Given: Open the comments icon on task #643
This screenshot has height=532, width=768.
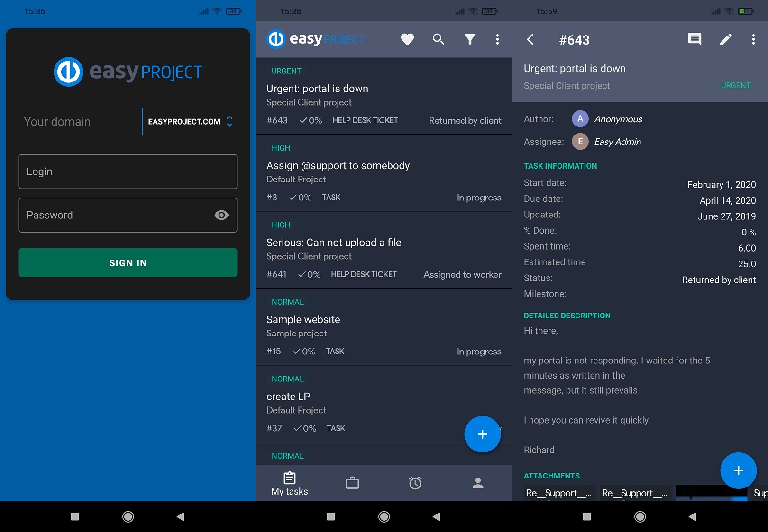Looking at the screenshot, I should 694,39.
